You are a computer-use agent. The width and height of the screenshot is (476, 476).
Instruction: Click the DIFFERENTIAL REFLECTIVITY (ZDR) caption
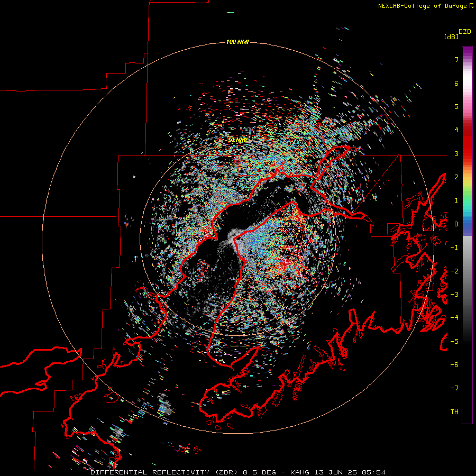(164, 472)
